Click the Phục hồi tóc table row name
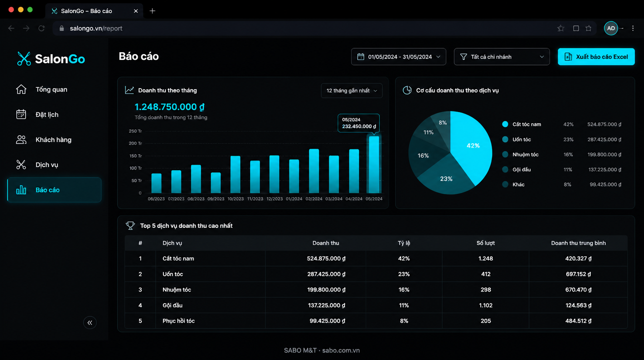Screen dimensions: 644x360 [x=179, y=321]
